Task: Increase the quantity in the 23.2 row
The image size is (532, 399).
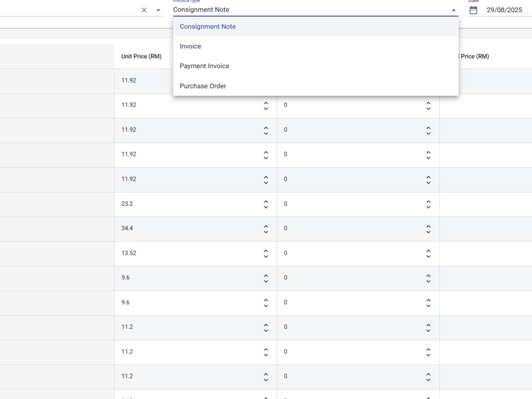Action: click(x=428, y=202)
